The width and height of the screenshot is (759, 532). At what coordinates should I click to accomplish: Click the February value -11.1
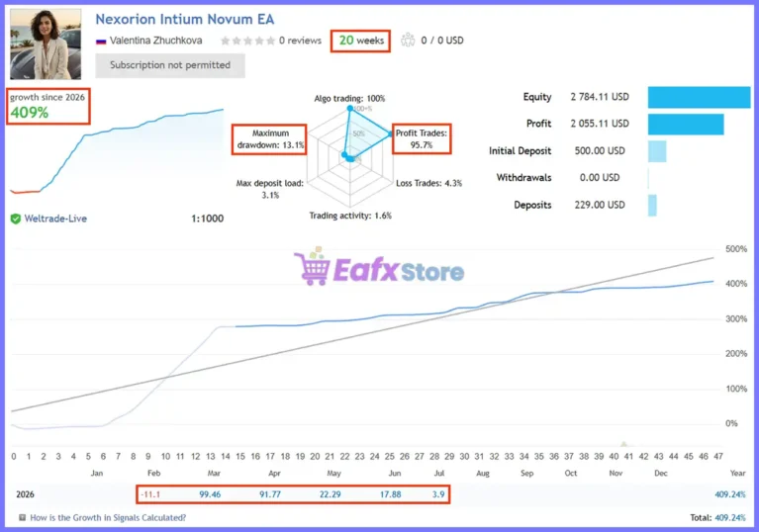[150, 494]
